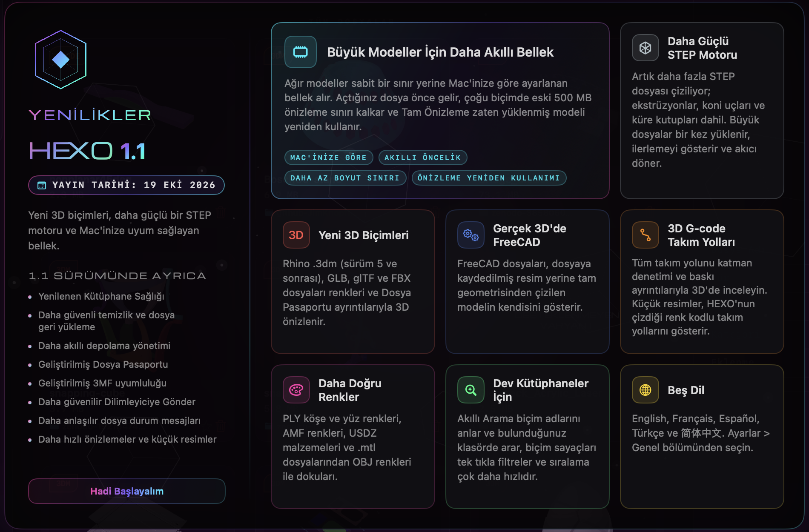Click Geliştirilmiş 3MF uyumluluğu item

point(102,383)
